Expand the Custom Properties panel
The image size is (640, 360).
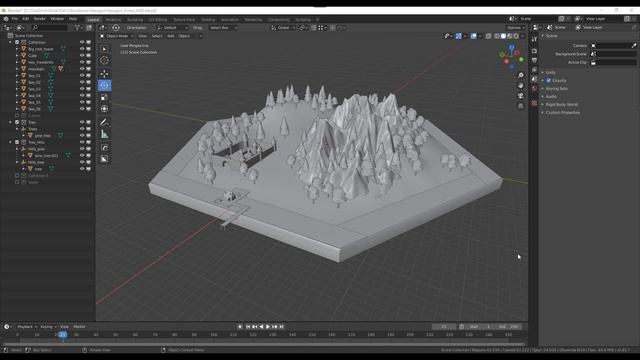(562, 112)
